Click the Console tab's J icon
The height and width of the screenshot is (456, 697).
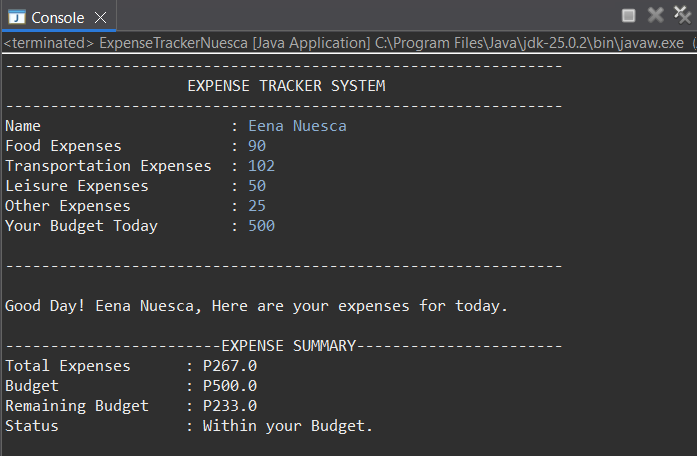tap(17, 18)
